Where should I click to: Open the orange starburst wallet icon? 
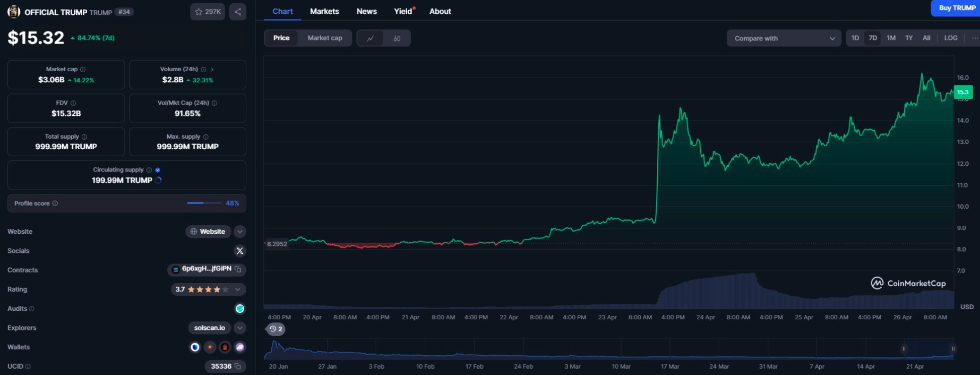[x=210, y=347]
